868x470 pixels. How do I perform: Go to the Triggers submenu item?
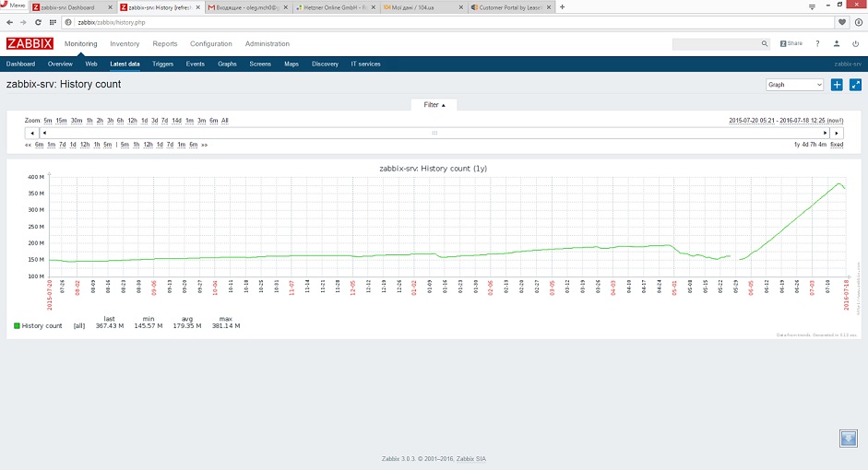(x=162, y=64)
